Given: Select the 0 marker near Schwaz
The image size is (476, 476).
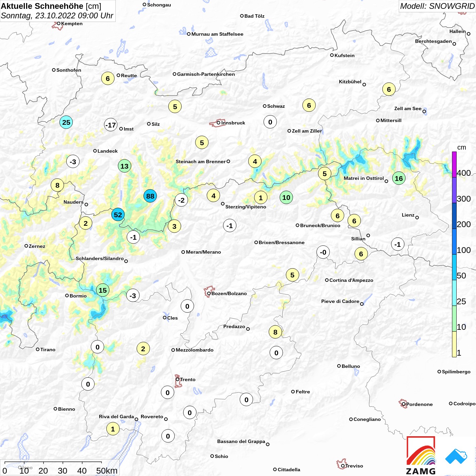Looking at the screenshot, I should 270,122.
